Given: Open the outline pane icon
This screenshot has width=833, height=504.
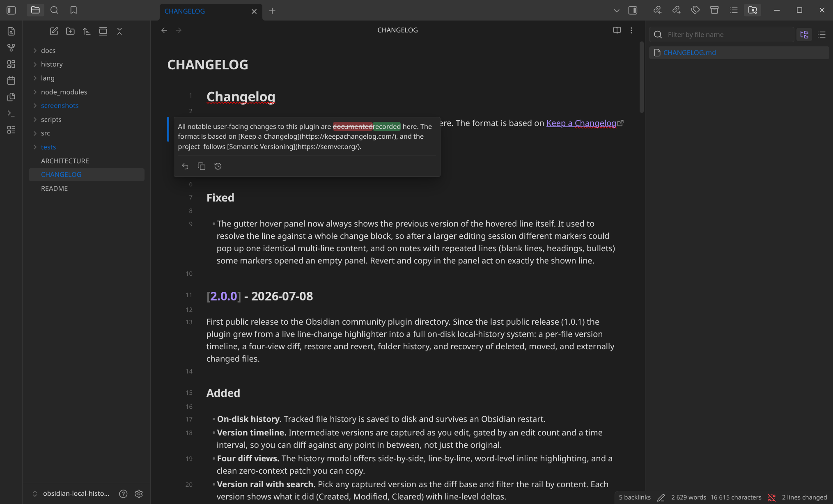Looking at the screenshot, I should point(734,10).
